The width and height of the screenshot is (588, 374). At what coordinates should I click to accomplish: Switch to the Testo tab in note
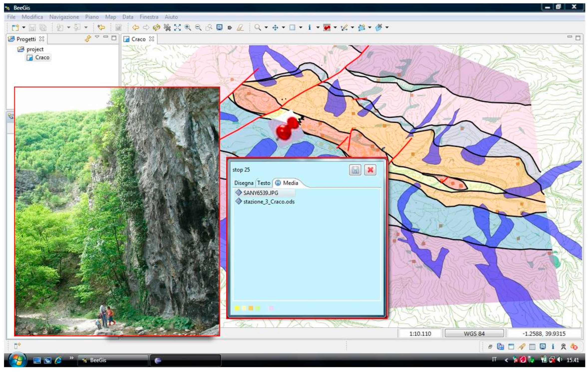pyautogui.click(x=264, y=183)
